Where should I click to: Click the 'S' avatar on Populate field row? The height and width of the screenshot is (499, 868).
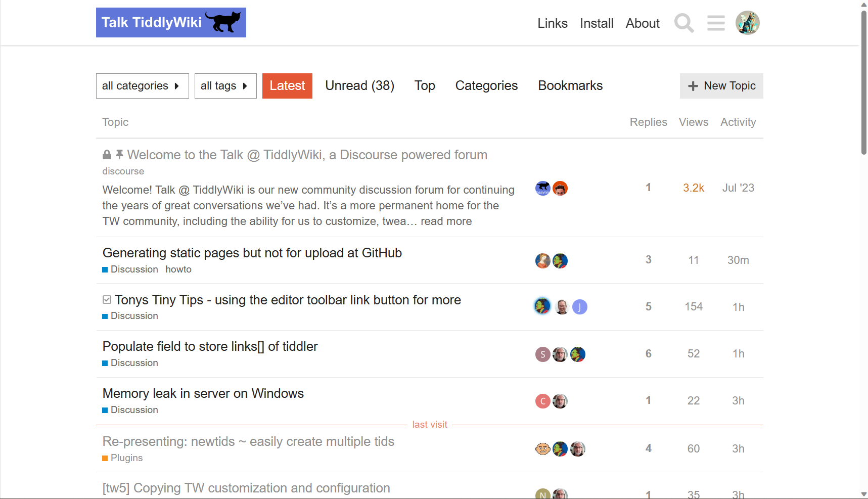pos(542,354)
